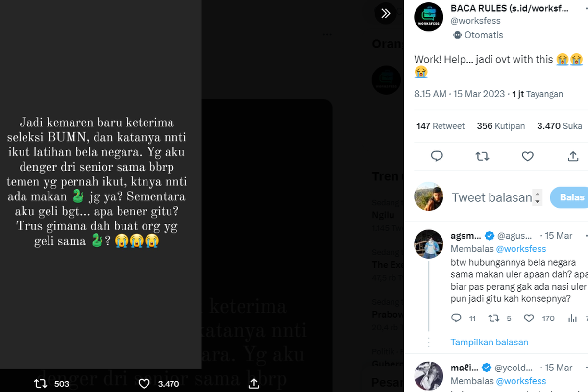Like the agsm reply with 170 likes
Image resolution: width=588 pixels, height=392 pixels.
point(529,318)
